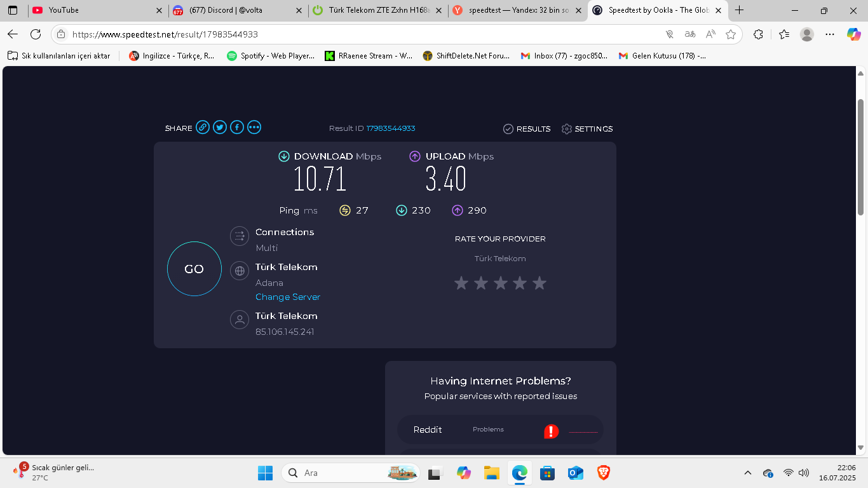Open the Favorites list
The image size is (868, 488).
(x=783, y=34)
